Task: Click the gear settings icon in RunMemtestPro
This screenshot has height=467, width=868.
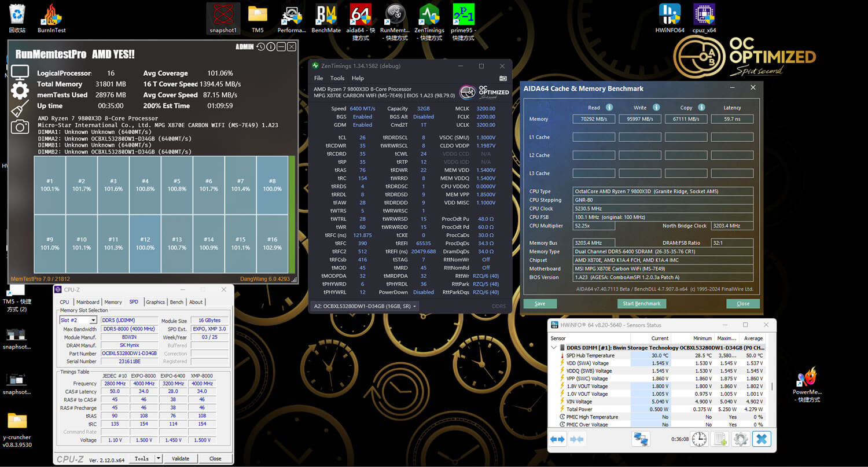Action: click(20, 91)
